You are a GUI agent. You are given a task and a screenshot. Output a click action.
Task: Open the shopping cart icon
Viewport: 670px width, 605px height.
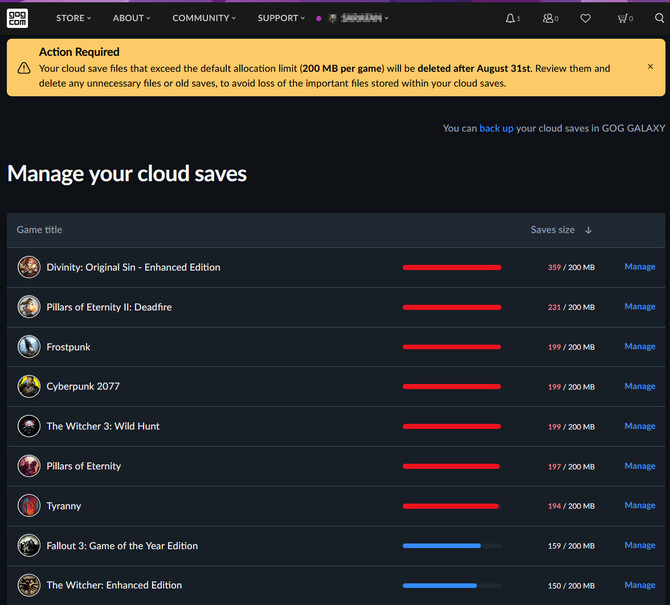pyautogui.click(x=623, y=18)
